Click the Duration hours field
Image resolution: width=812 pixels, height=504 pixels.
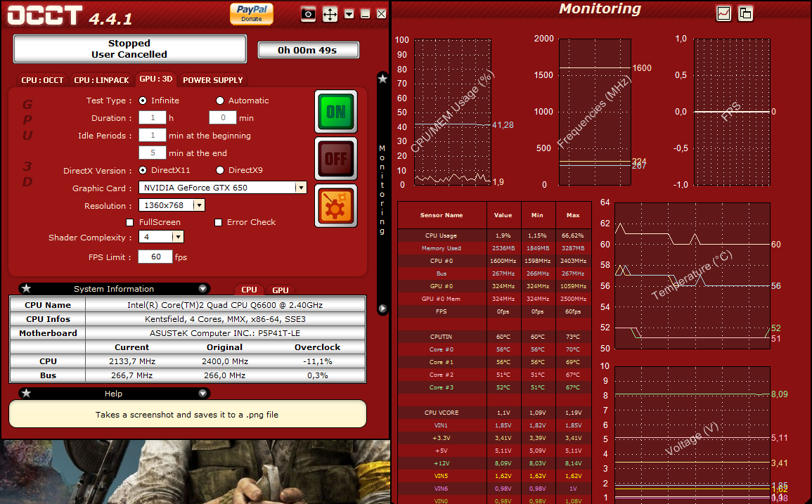153,117
